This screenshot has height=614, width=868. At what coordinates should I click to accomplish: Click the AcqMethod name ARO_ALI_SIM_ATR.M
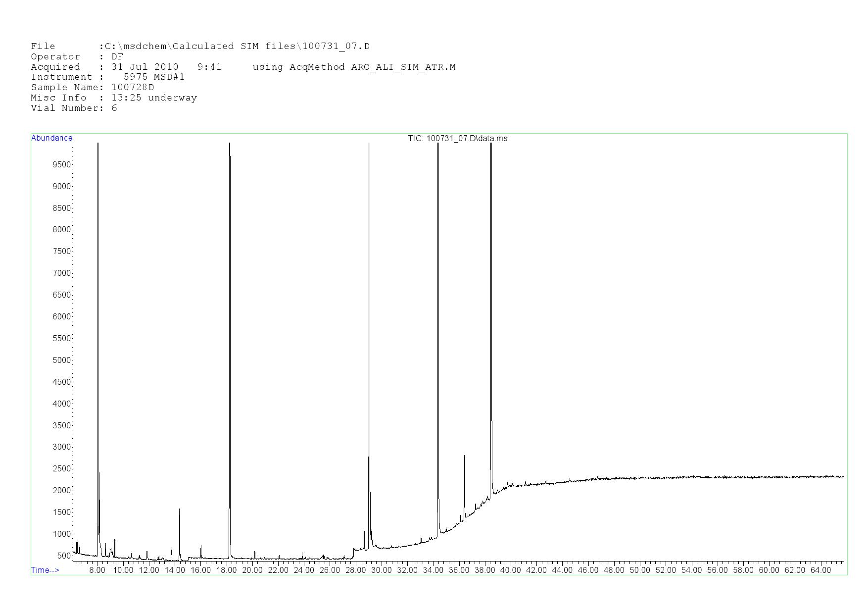(x=403, y=67)
